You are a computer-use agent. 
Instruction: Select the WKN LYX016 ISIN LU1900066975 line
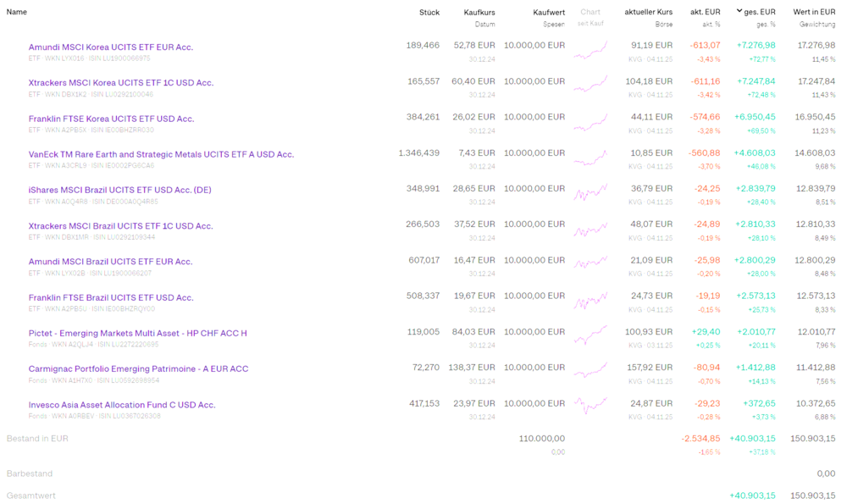click(89, 58)
